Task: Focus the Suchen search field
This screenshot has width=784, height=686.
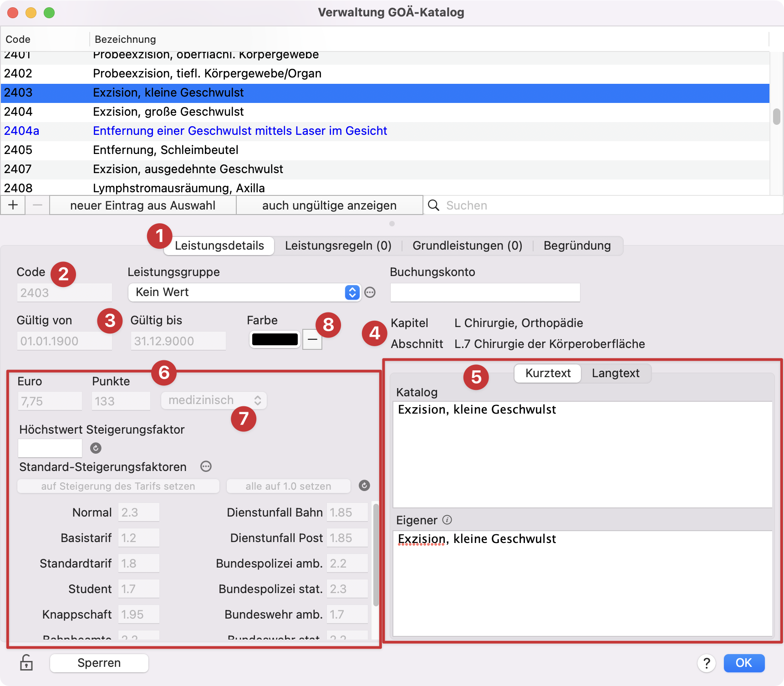Action: (610, 205)
